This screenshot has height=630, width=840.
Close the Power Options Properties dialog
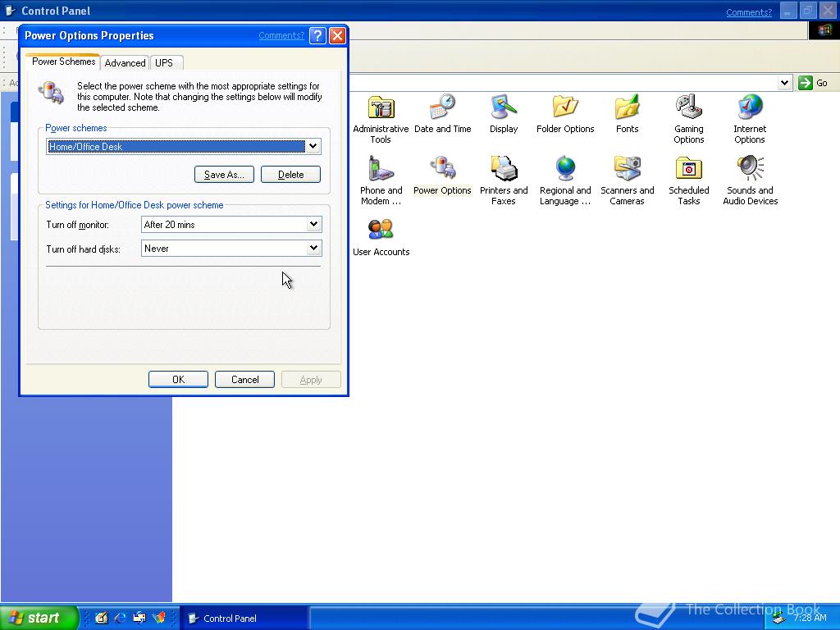click(x=337, y=36)
